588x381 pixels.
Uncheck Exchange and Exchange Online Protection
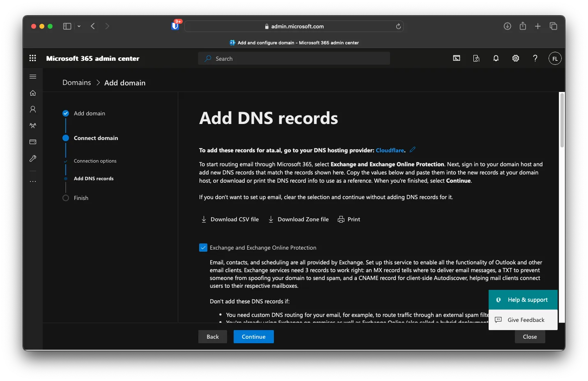coord(203,248)
